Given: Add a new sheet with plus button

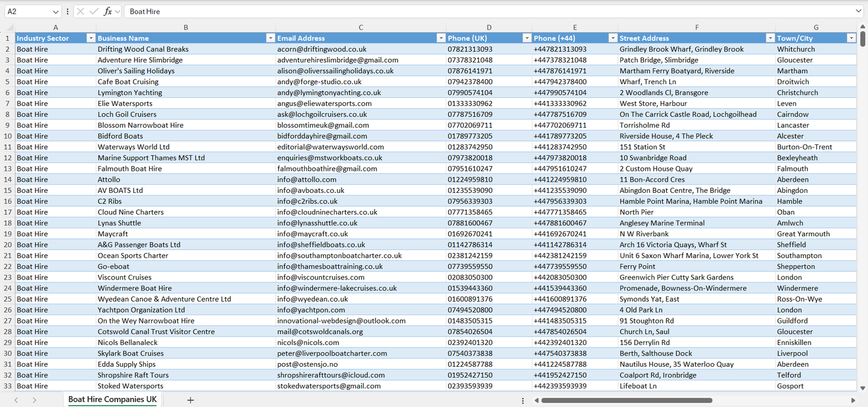Looking at the screenshot, I should [x=190, y=400].
